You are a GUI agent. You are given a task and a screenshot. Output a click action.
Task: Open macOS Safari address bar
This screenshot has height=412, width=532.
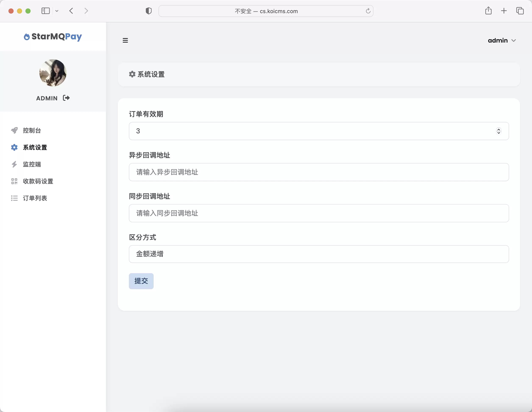click(x=266, y=11)
